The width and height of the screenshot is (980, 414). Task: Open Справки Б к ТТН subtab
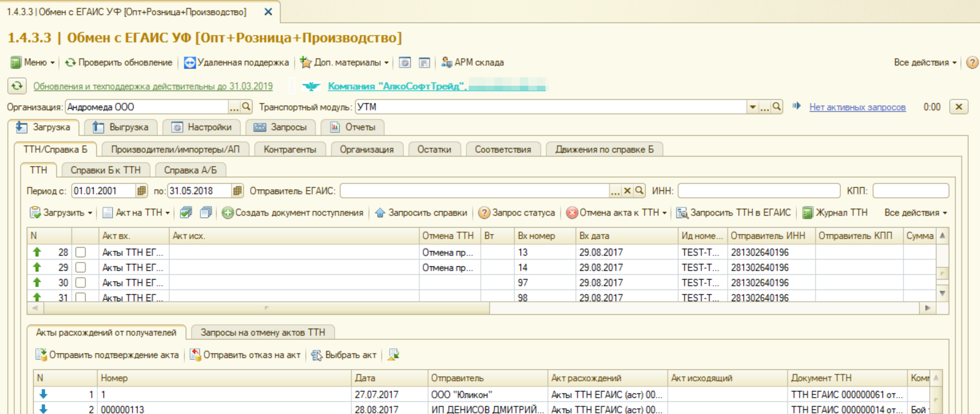106,171
